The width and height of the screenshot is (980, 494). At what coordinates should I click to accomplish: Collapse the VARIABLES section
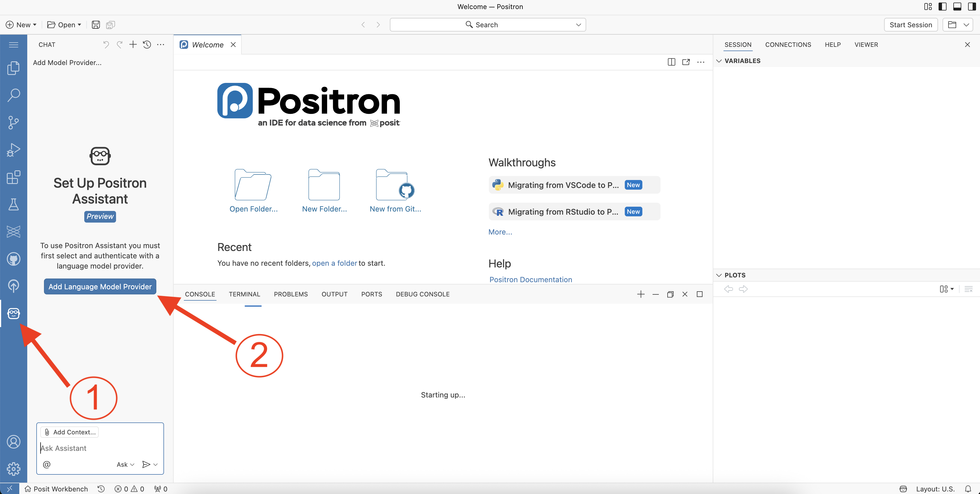pyautogui.click(x=719, y=60)
